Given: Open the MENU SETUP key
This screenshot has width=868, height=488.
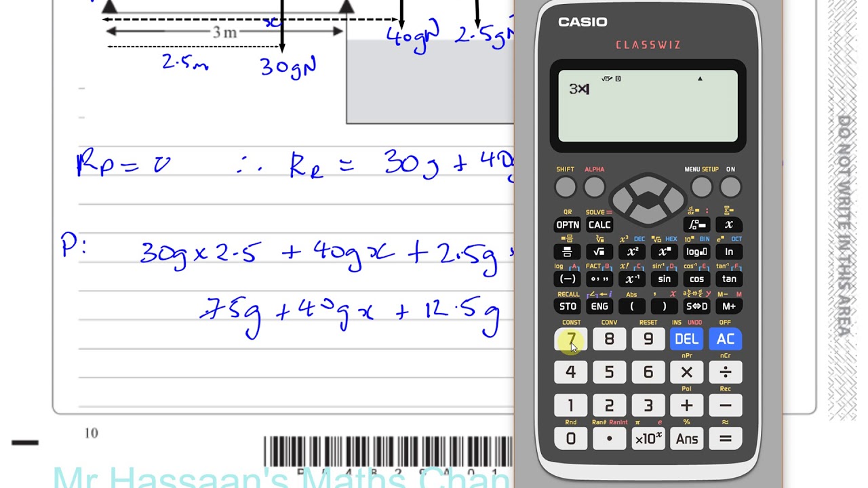Looking at the screenshot, I should pos(701,186).
